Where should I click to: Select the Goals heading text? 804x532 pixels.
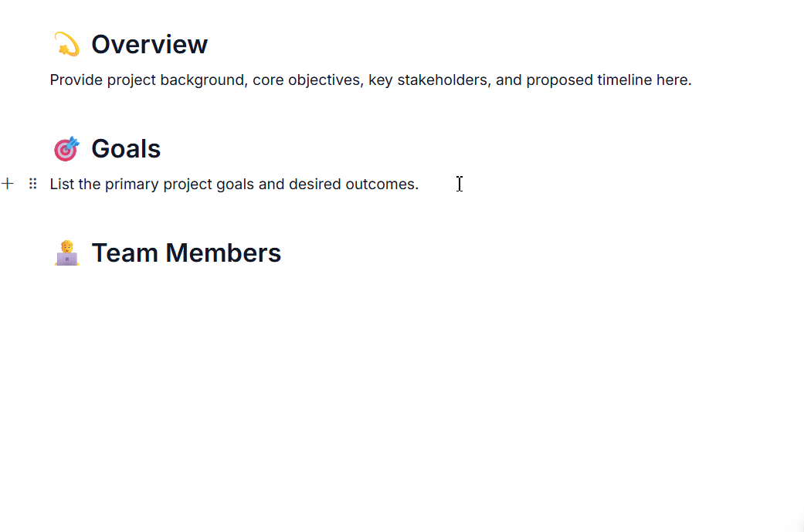pos(125,147)
